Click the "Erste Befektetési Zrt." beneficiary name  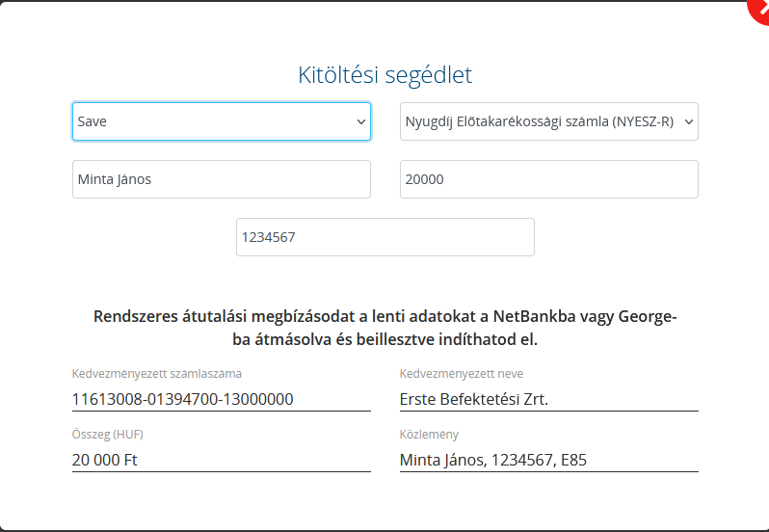pyautogui.click(x=474, y=399)
